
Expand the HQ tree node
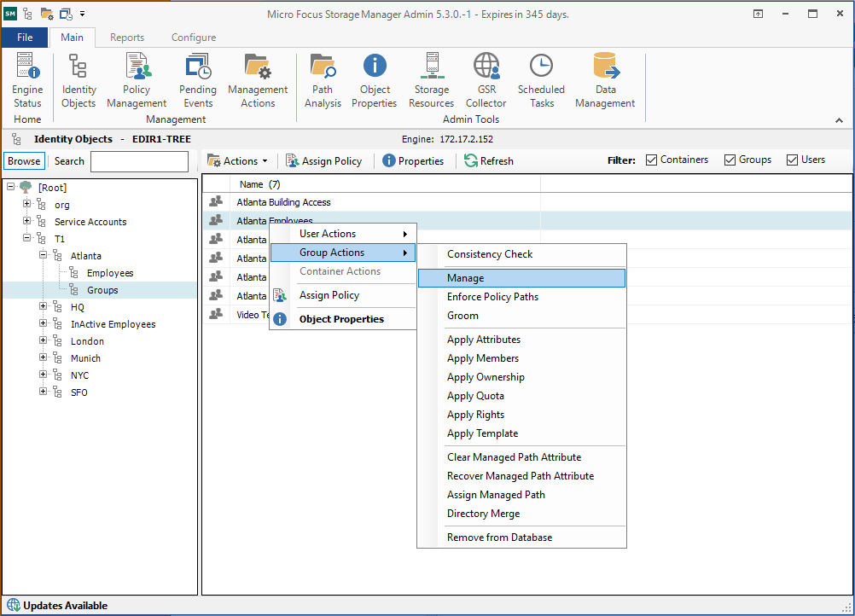click(x=44, y=307)
